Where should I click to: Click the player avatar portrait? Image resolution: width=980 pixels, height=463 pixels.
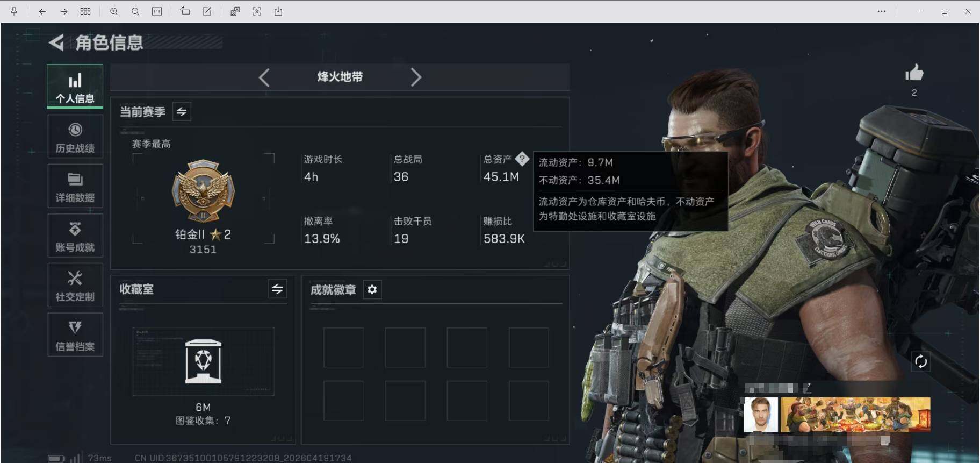coord(761,415)
